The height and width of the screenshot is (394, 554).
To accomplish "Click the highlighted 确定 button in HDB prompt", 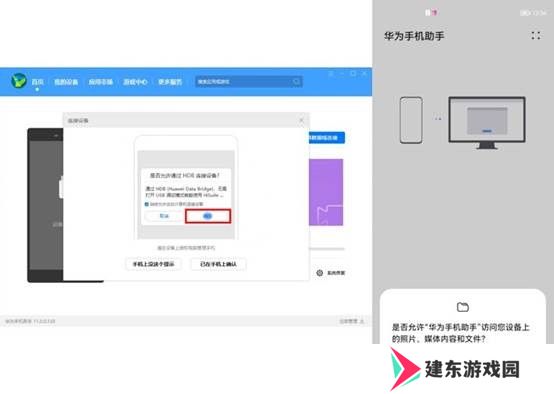I will [x=208, y=216].
